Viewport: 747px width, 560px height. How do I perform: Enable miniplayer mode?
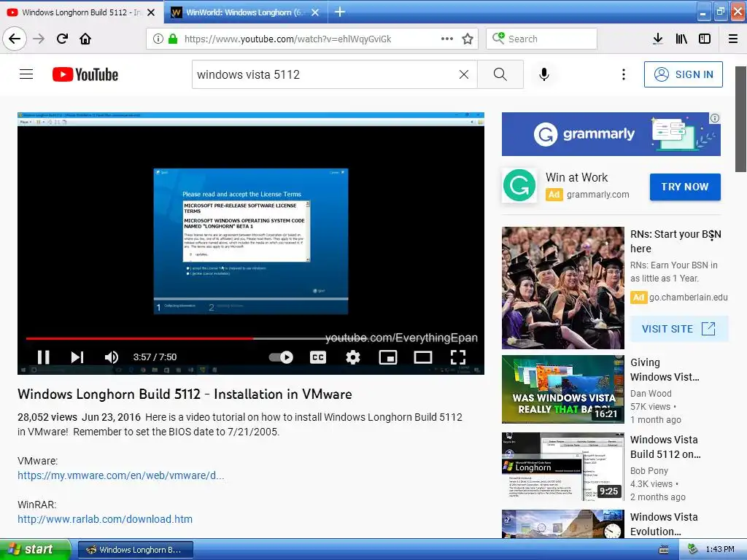pos(388,357)
